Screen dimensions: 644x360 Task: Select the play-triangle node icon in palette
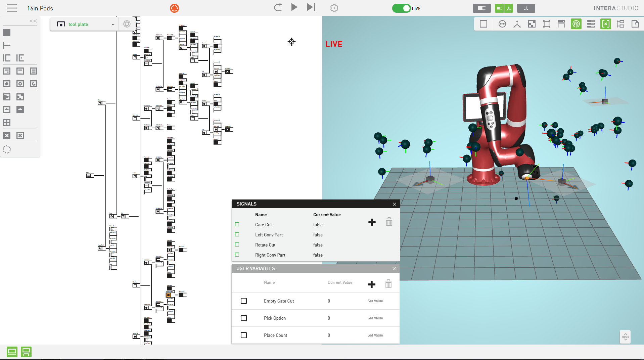coord(7,97)
